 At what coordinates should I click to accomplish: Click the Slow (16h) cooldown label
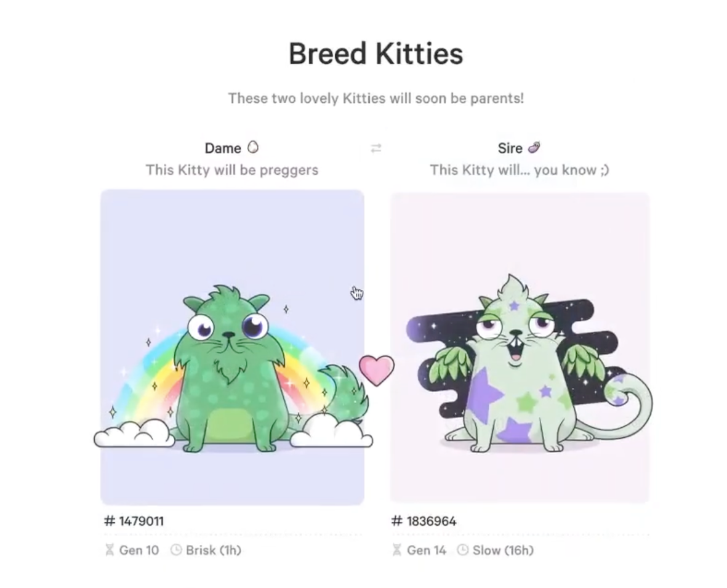tap(503, 550)
